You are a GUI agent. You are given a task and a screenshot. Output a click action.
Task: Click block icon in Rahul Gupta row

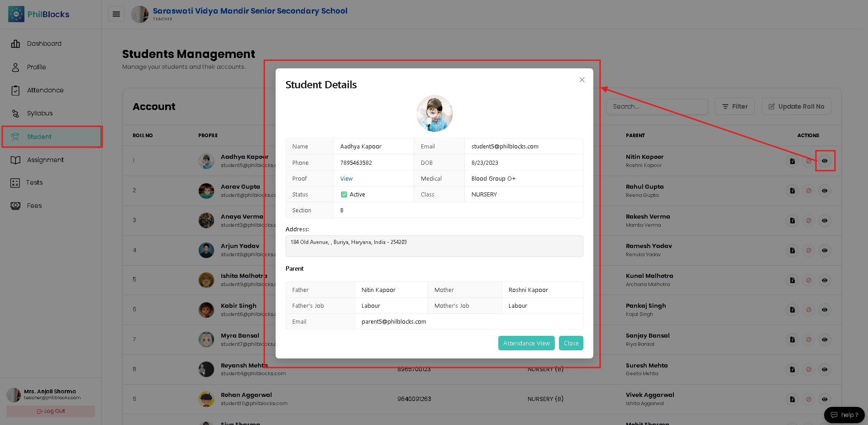[x=809, y=191]
